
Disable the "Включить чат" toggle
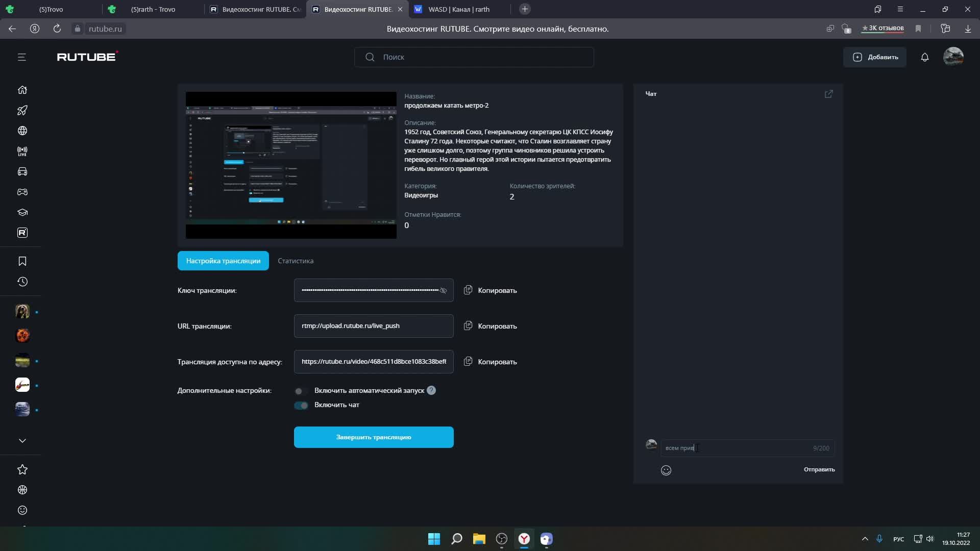[x=301, y=405]
